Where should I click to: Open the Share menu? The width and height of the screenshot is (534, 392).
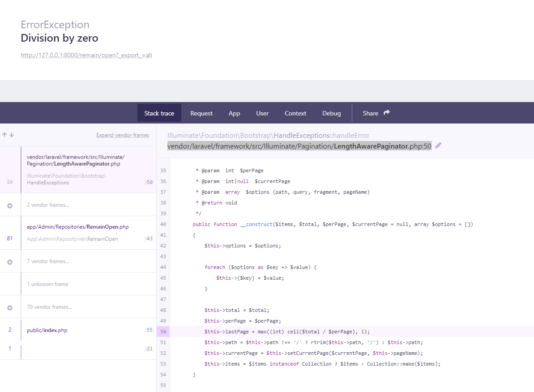coord(376,113)
